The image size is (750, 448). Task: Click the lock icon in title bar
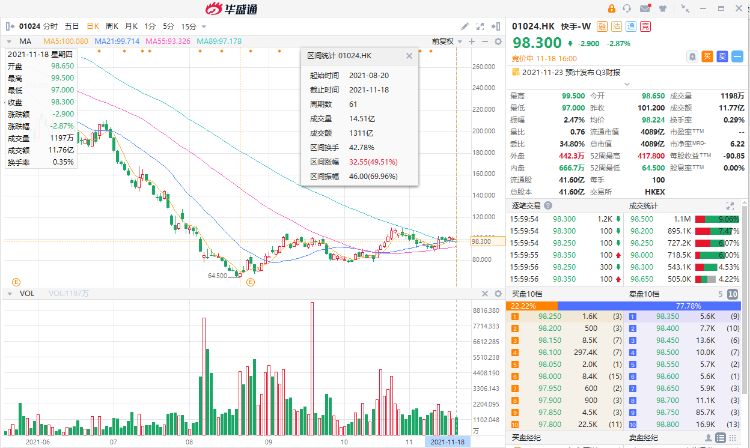611,9
